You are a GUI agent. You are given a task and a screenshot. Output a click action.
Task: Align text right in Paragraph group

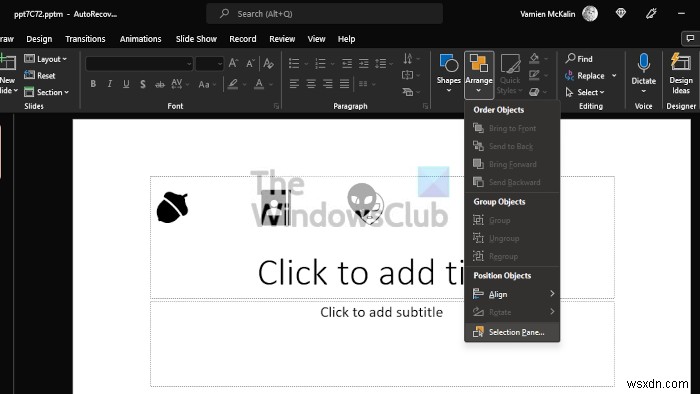point(328,83)
